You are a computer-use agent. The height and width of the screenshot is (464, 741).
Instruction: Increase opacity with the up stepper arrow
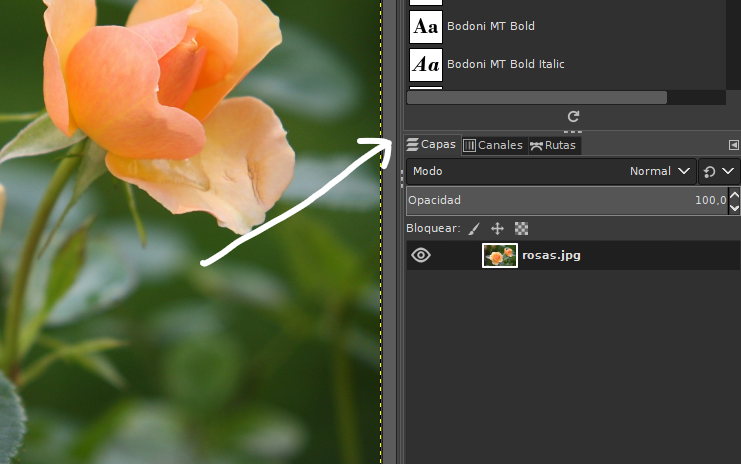(x=735, y=195)
